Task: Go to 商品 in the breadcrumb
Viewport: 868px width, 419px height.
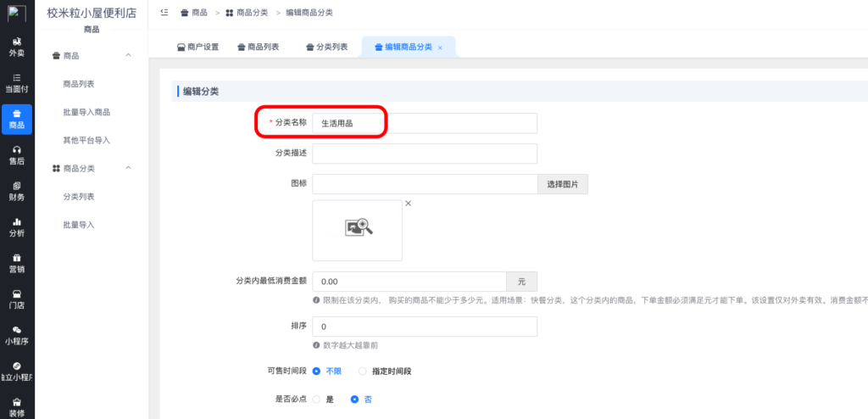Action: tap(194, 12)
